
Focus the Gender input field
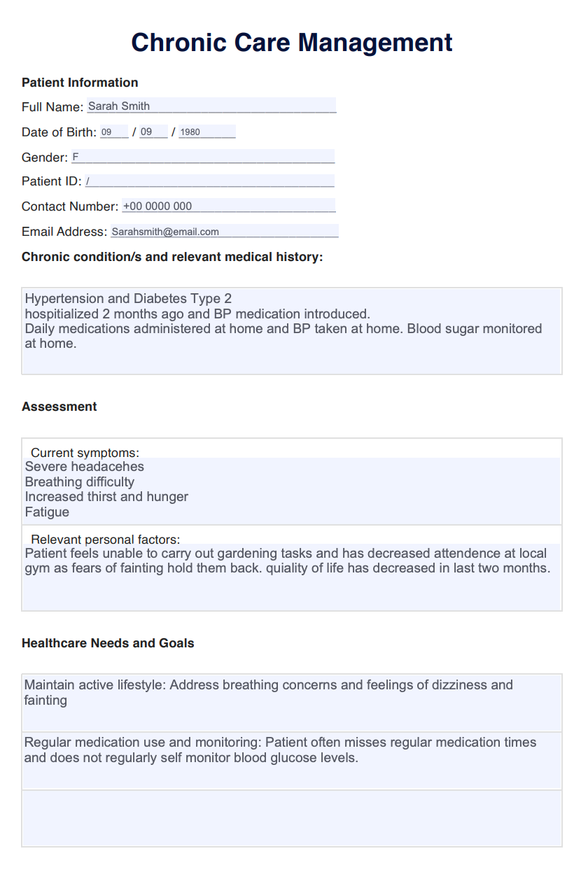coord(203,157)
